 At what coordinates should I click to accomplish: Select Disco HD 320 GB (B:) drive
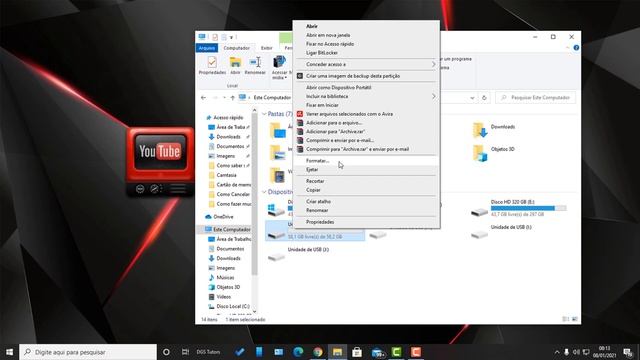[x=518, y=208]
